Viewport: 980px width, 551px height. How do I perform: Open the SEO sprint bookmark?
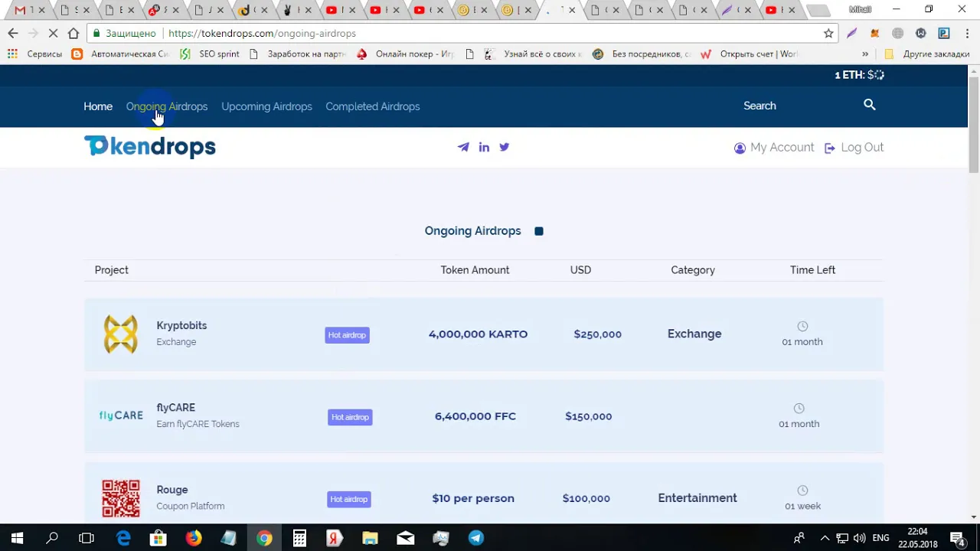[x=210, y=54]
